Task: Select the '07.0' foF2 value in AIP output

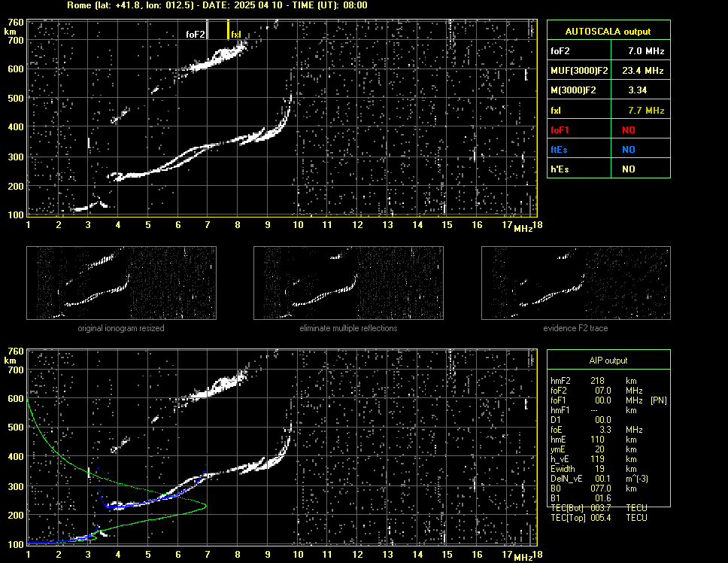Action: point(603,391)
